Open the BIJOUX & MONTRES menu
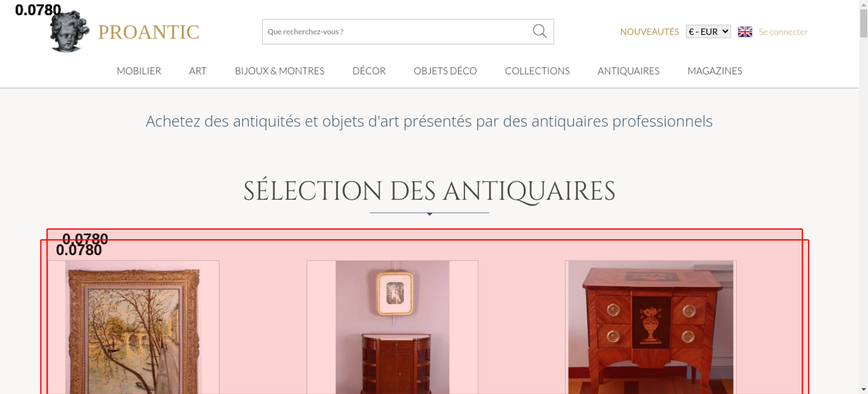The width and height of the screenshot is (868, 394). (279, 71)
